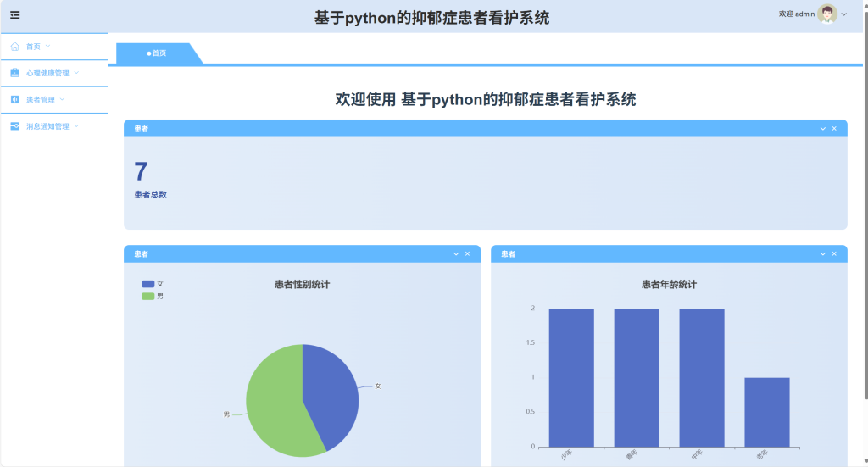Expand the 心理健康管理 menu
Image resolution: width=868 pixels, height=467 pixels.
click(53, 73)
